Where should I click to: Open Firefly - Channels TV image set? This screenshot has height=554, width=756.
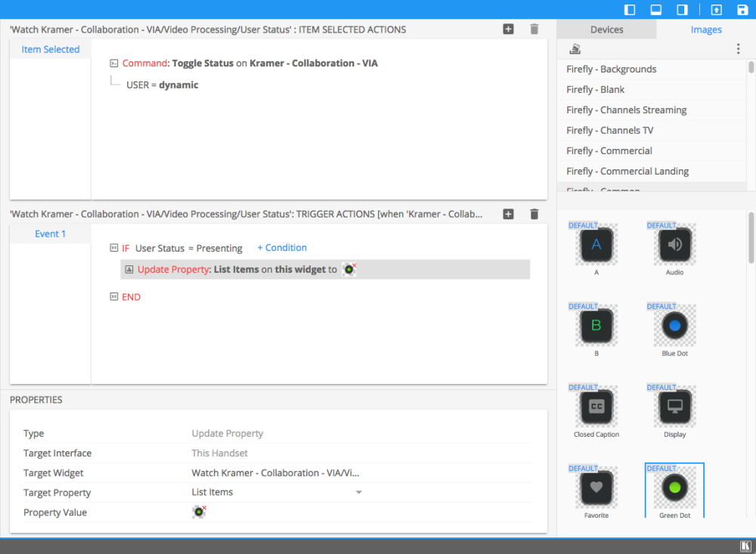(652, 130)
